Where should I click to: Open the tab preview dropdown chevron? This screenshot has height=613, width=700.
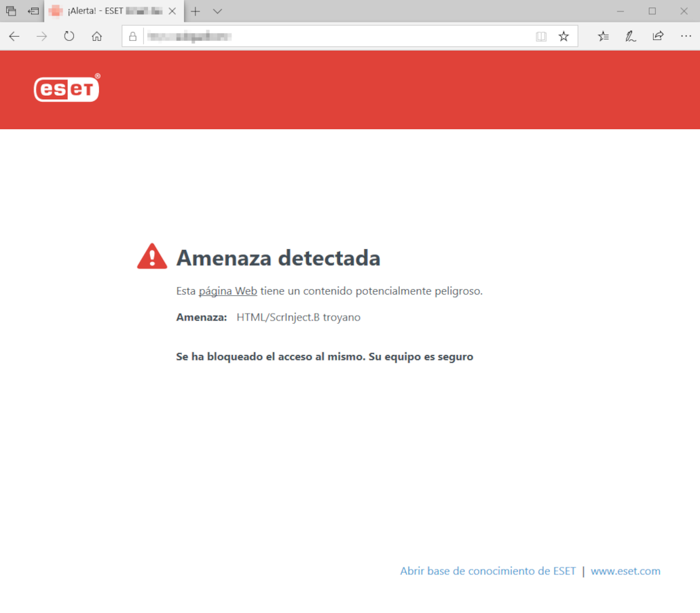click(x=216, y=11)
